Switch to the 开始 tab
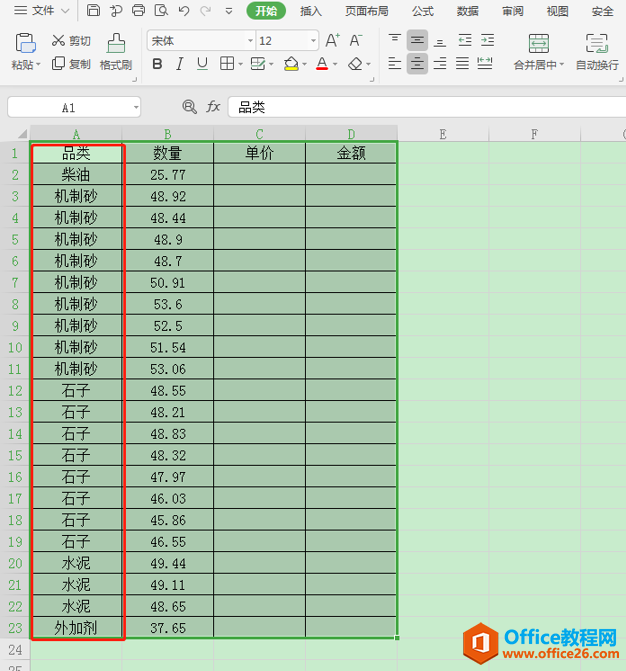 tap(266, 11)
